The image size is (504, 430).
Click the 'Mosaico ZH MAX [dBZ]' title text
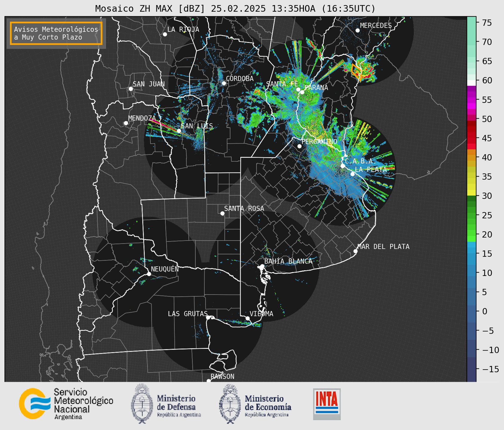[150, 9]
